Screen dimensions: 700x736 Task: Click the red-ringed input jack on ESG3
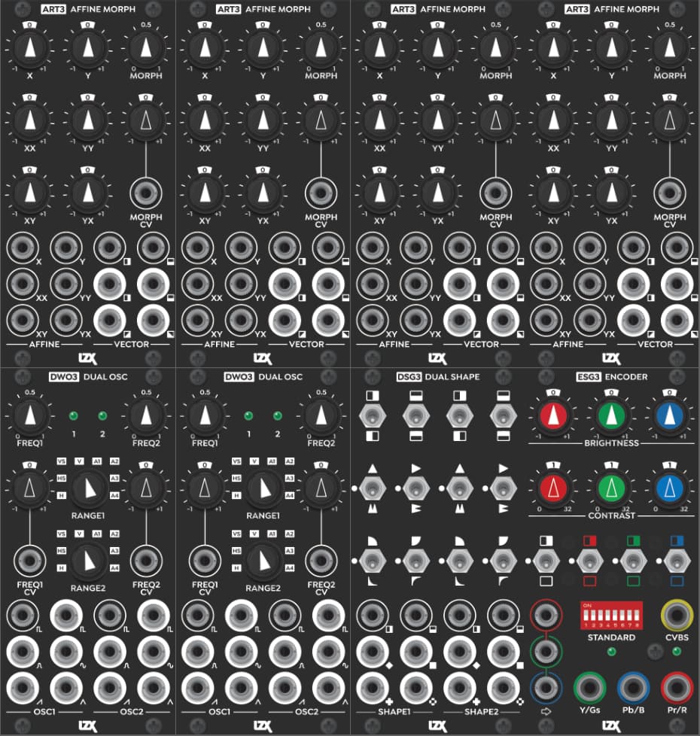(x=546, y=615)
